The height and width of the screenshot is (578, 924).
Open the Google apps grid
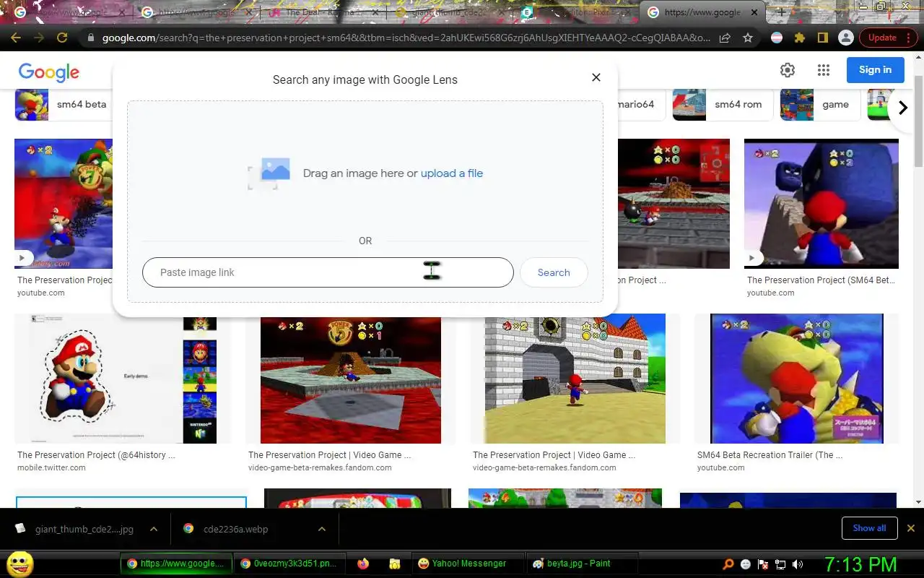824,70
